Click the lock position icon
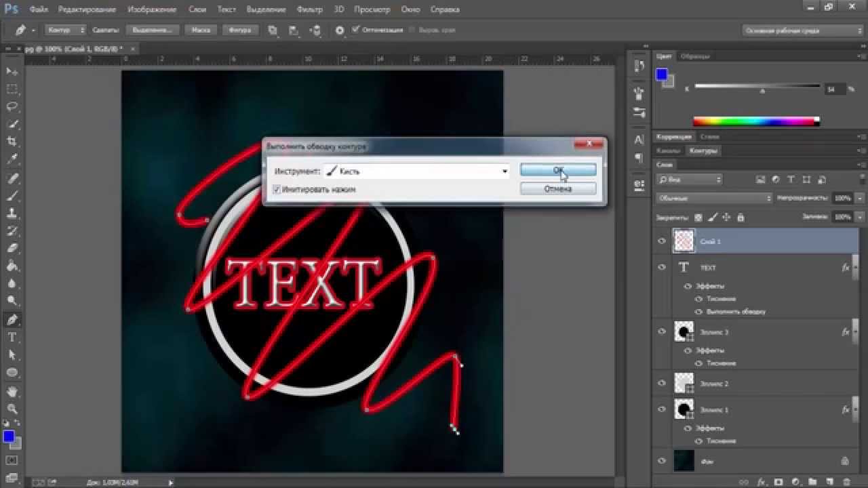This screenshot has height=488, width=868. point(726,218)
